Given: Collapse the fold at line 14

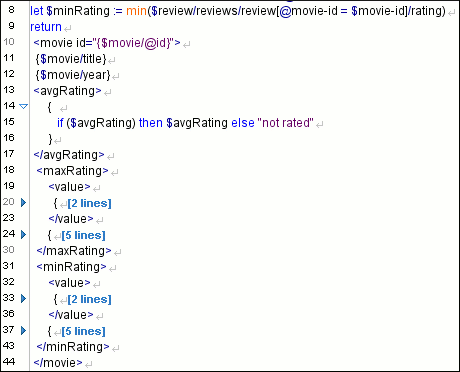Looking at the screenshot, I should coord(23,106).
